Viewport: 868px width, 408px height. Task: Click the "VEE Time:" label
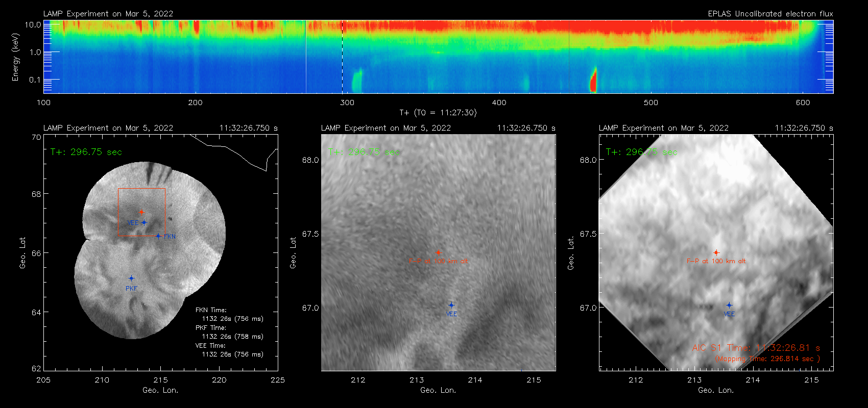pos(210,346)
